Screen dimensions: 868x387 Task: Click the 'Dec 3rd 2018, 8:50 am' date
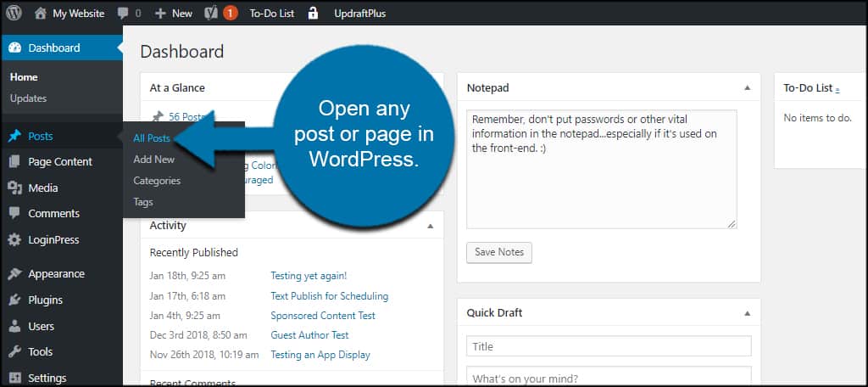click(198, 335)
